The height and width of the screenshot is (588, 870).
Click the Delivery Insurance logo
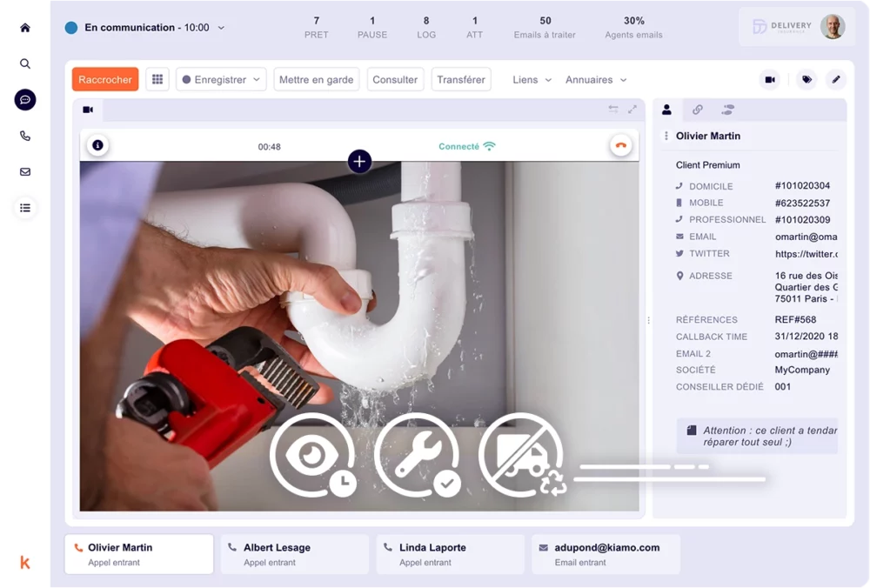pos(782,26)
